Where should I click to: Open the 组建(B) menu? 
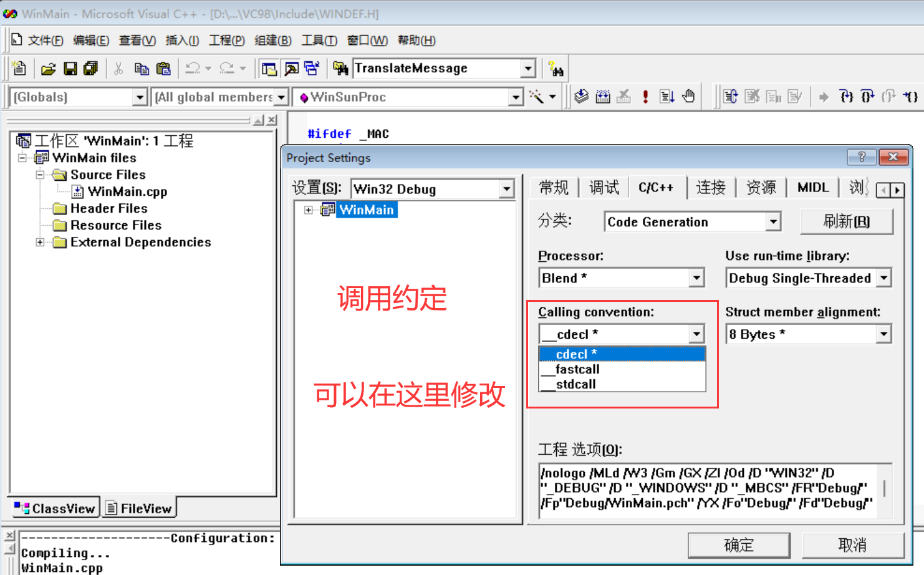coord(273,41)
